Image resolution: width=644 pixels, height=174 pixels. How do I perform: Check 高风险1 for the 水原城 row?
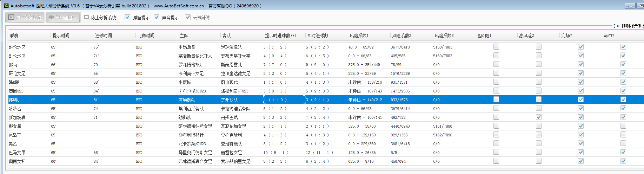(x=496, y=82)
